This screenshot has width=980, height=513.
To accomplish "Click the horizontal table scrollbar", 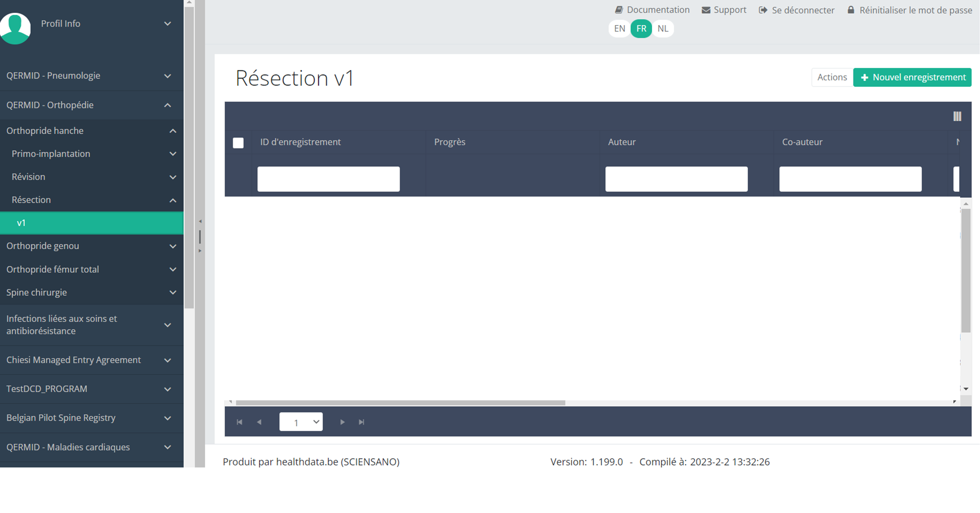I will [400, 403].
